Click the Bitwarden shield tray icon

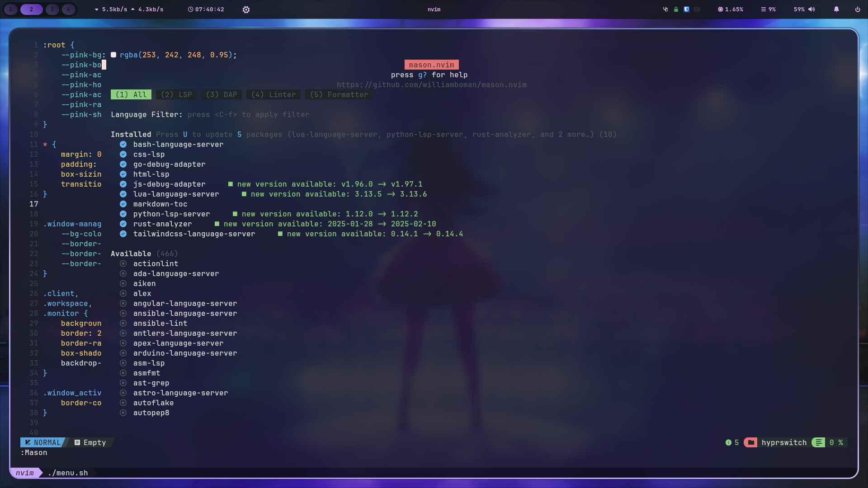click(686, 9)
